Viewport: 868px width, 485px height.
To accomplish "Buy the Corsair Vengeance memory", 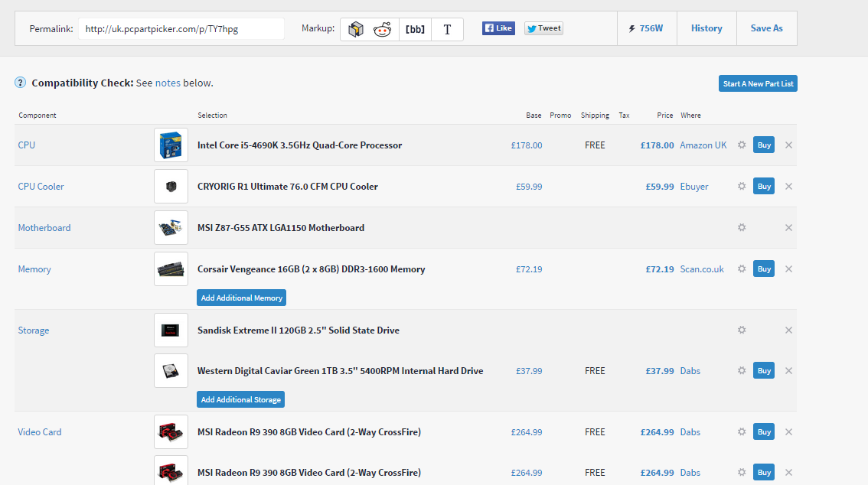I will pos(764,269).
